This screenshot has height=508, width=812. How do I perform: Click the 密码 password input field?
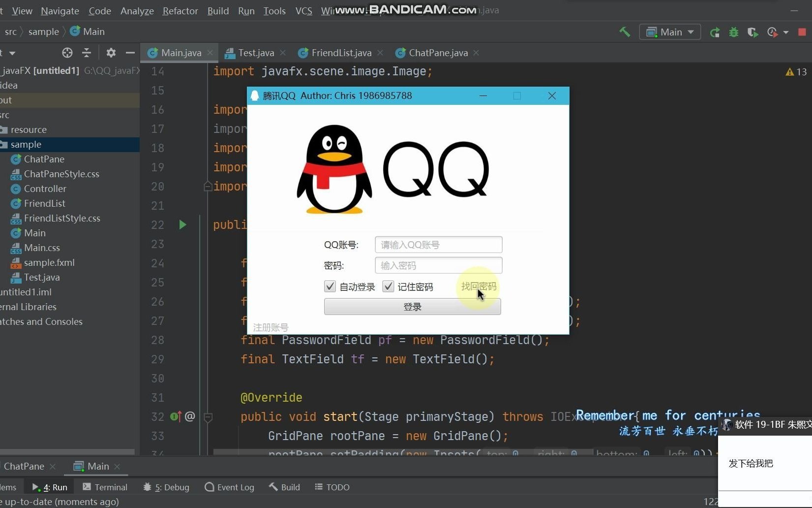pos(438,265)
